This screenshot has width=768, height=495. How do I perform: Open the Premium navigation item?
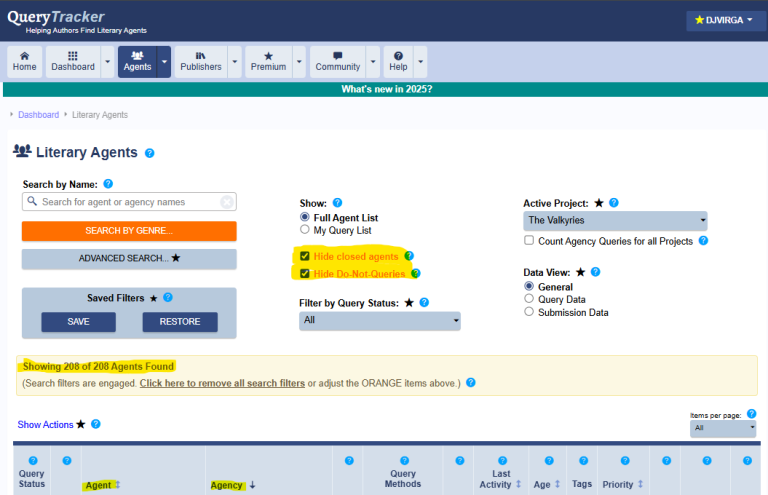pyautogui.click(x=268, y=62)
